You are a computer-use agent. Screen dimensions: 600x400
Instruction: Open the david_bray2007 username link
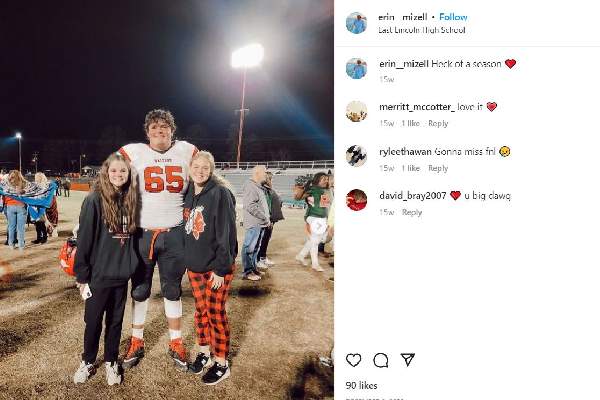(412, 195)
